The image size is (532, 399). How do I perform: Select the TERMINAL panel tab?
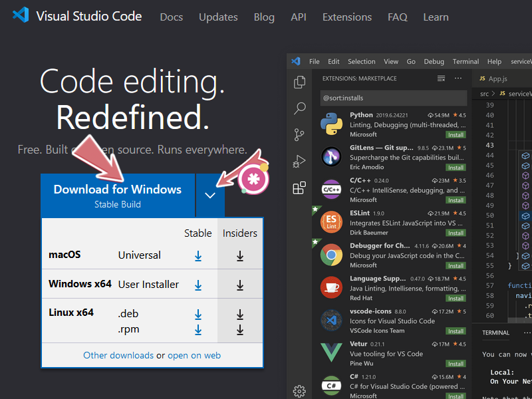coord(495,333)
